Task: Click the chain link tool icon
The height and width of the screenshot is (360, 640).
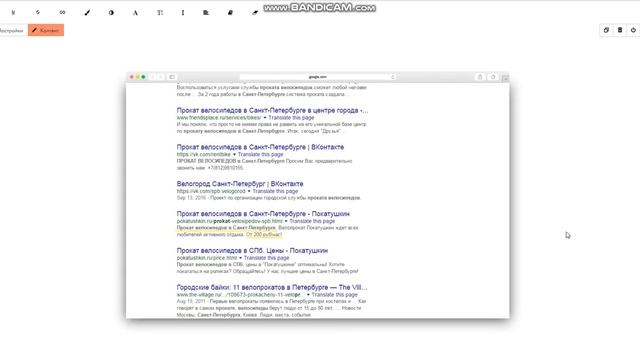Action: 62,13
